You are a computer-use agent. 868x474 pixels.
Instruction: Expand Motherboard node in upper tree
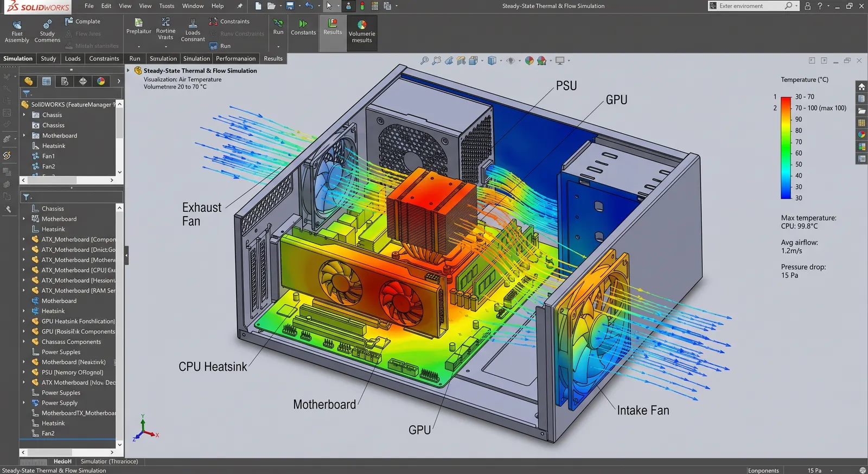pos(24,136)
